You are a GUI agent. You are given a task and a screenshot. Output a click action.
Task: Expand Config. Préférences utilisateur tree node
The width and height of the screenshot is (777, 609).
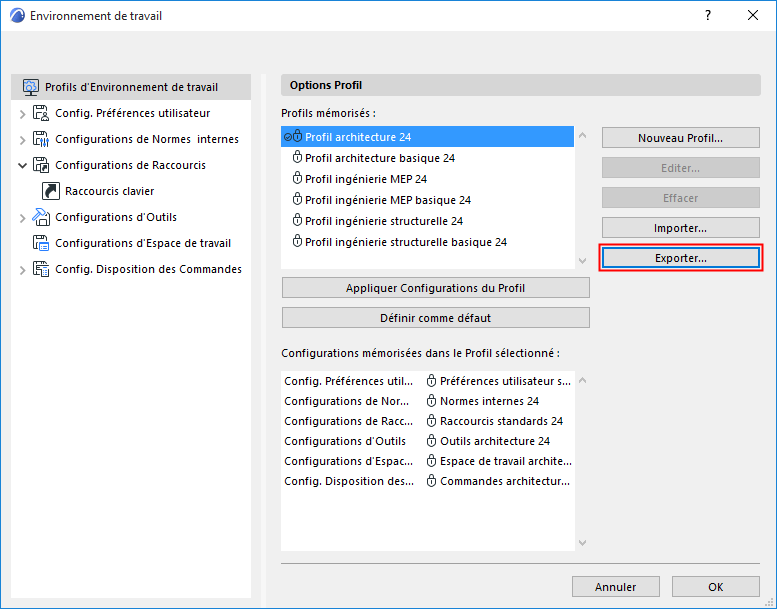23,113
